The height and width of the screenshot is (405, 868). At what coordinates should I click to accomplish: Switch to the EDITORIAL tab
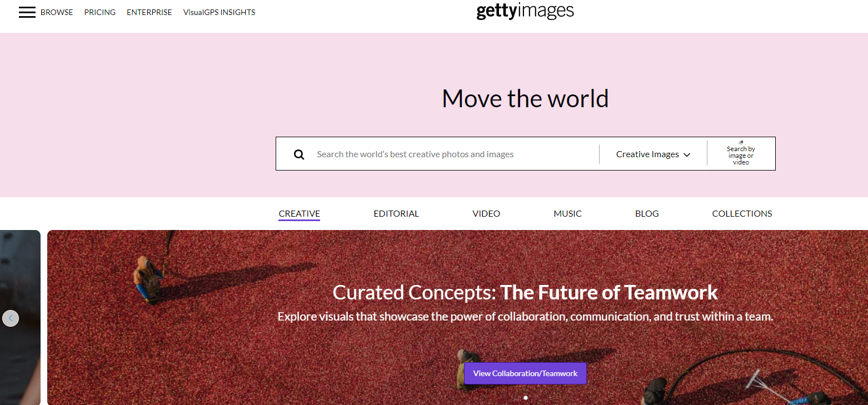[396, 214]
